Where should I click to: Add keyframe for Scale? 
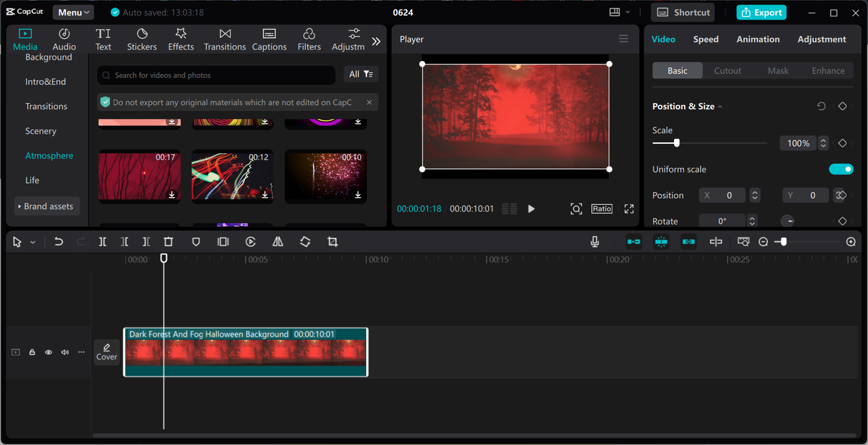[x=842, y=143]
